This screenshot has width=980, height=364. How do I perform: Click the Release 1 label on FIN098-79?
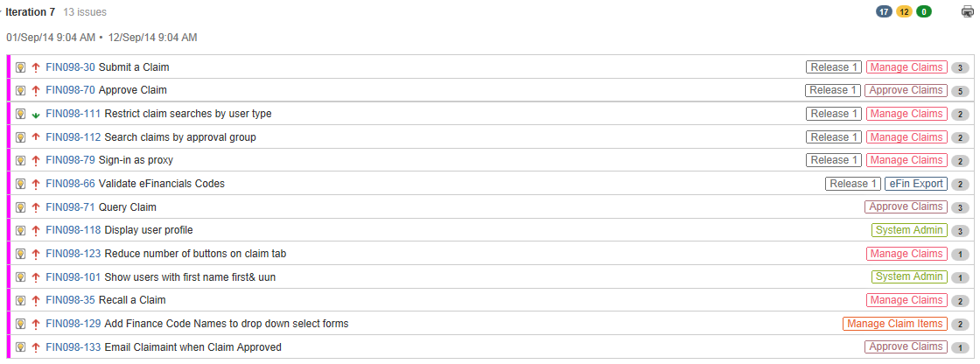(x=834, y=160)
